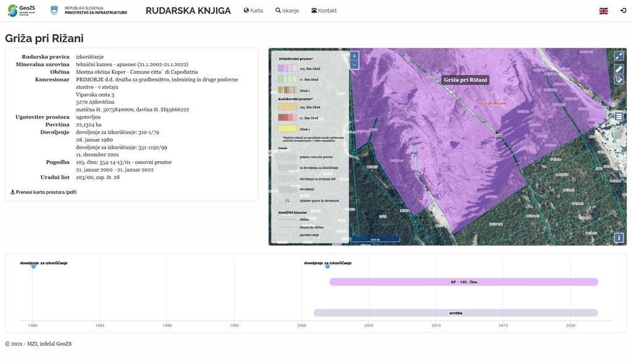Open the Karta menu item
Image resolution: width=632 pixels, height=364 pixels.
tap(253, 10)
